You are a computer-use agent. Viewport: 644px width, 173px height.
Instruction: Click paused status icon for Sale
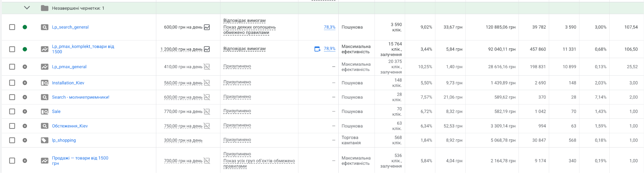click(25, 111)
